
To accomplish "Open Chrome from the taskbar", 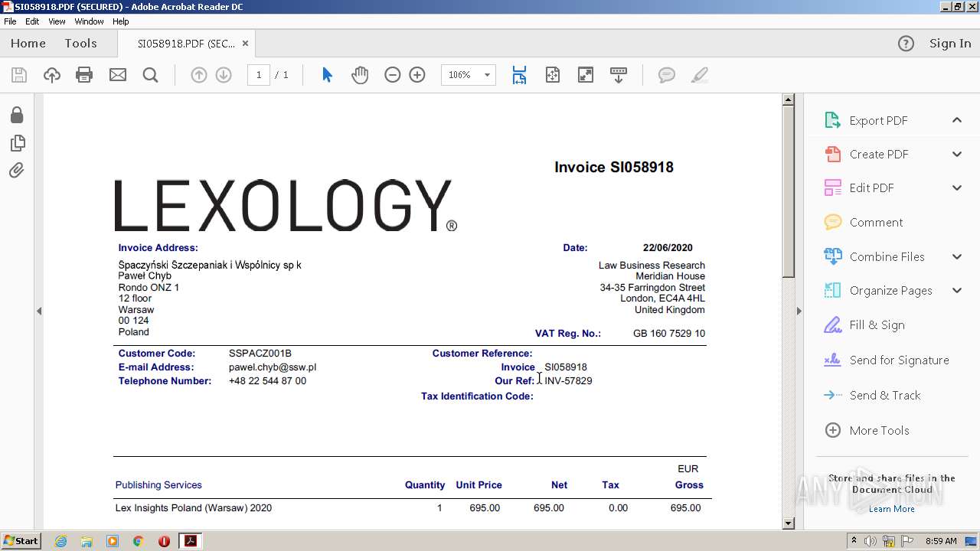I will point(138,541).
